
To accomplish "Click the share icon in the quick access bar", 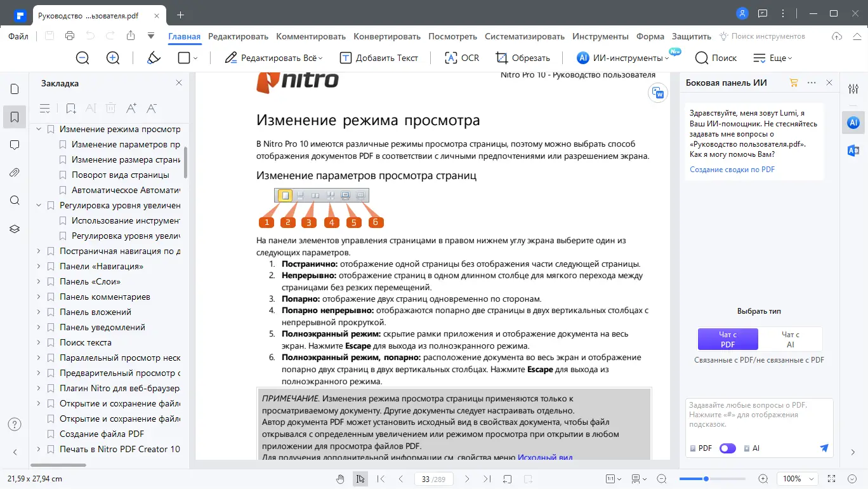I will pos(131,36).
